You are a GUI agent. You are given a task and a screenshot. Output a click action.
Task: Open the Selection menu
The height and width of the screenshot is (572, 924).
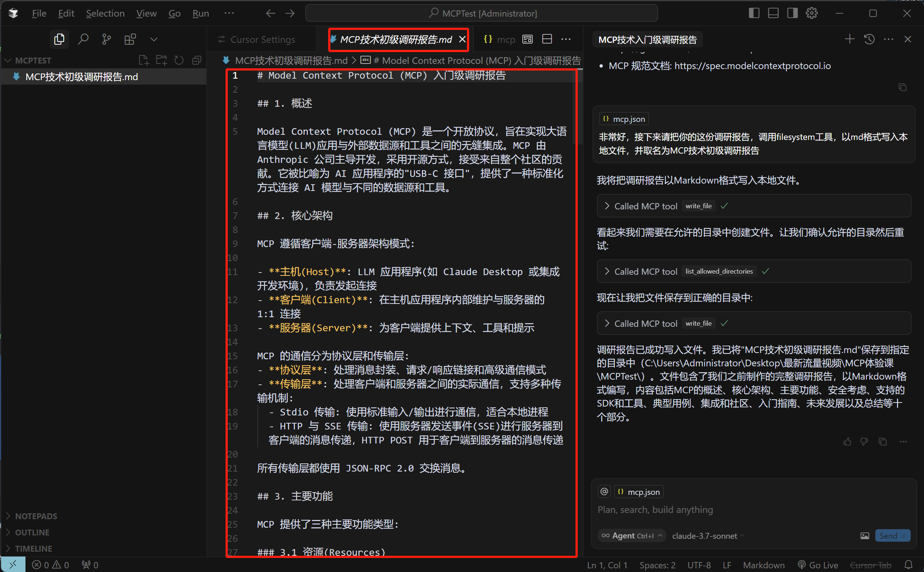point(105,13)
